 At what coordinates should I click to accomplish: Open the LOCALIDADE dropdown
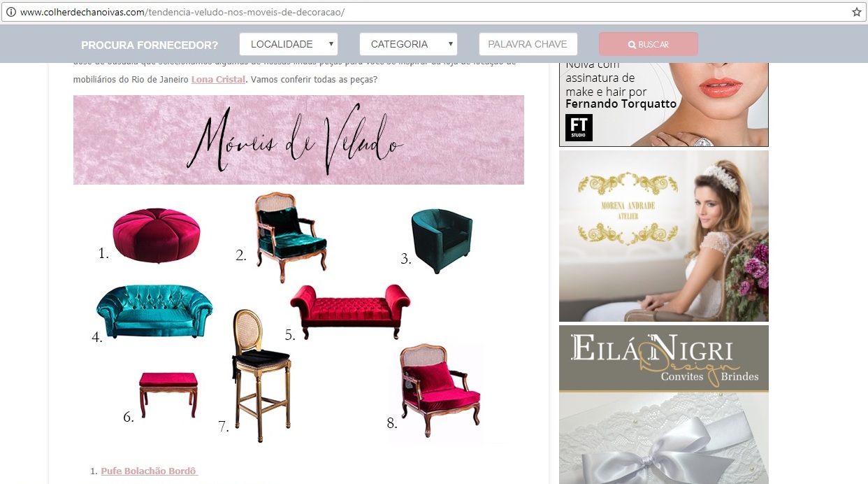[x=289, y=44]
